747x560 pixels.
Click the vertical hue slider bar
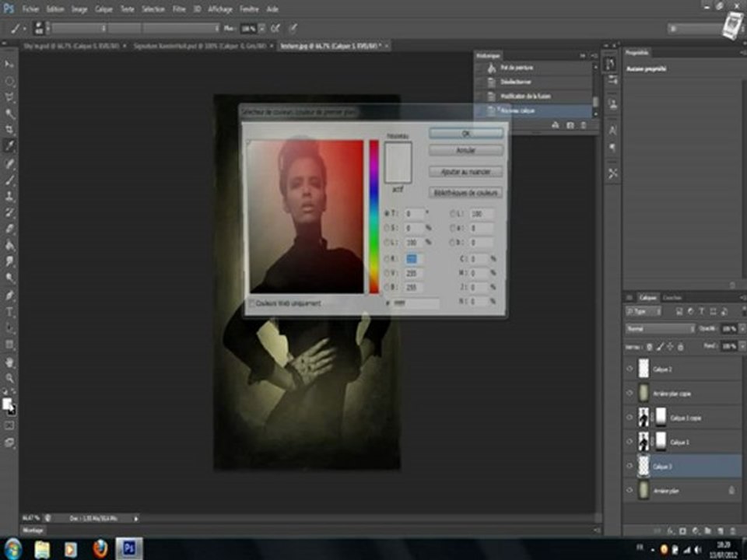[374, 217]
